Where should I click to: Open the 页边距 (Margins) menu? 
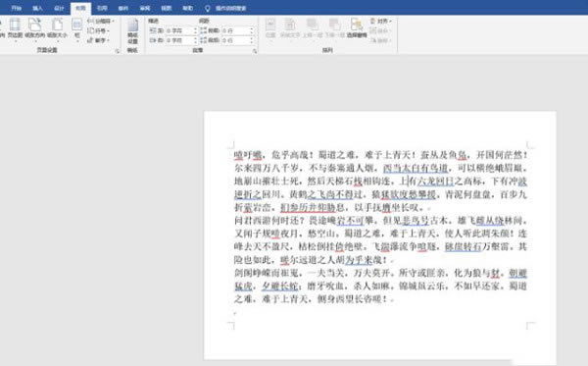point(15,28)
